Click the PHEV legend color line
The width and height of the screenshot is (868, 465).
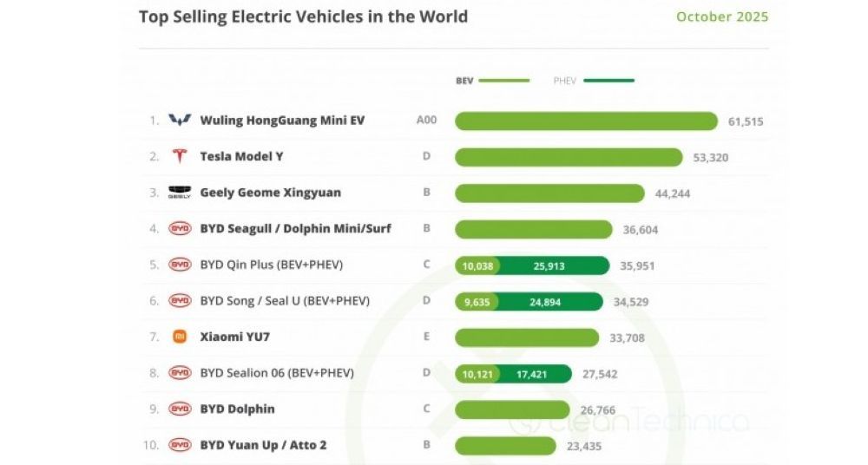coord(608,81)
